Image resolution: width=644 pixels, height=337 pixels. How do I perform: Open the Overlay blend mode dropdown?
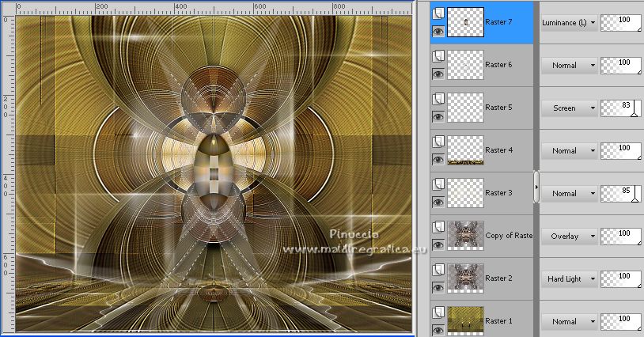[569, 236]
